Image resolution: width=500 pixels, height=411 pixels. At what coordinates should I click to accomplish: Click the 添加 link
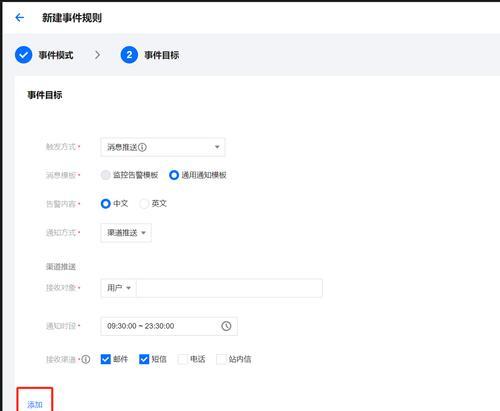click(x=35, y=405)
